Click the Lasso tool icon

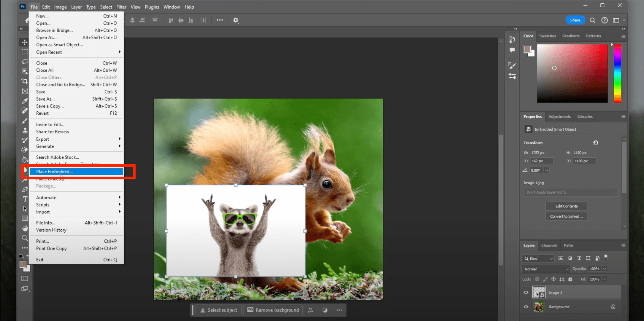(25, 62)
